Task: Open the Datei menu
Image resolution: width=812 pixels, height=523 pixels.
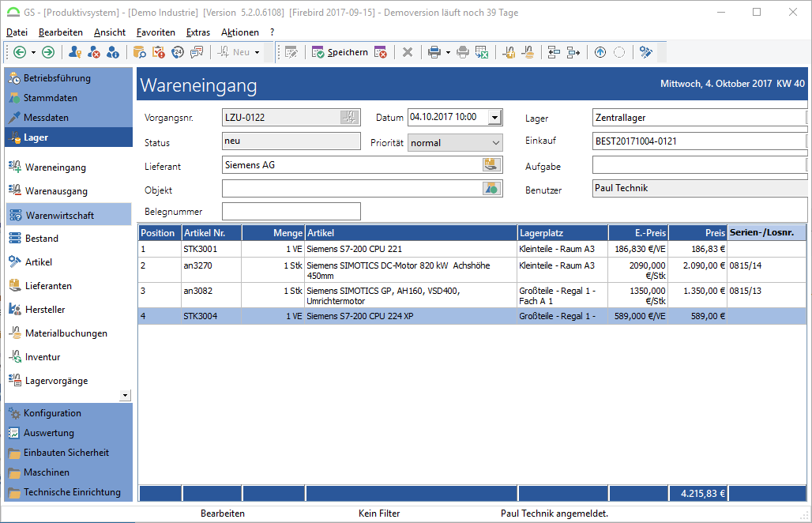Action: point(17,32)
